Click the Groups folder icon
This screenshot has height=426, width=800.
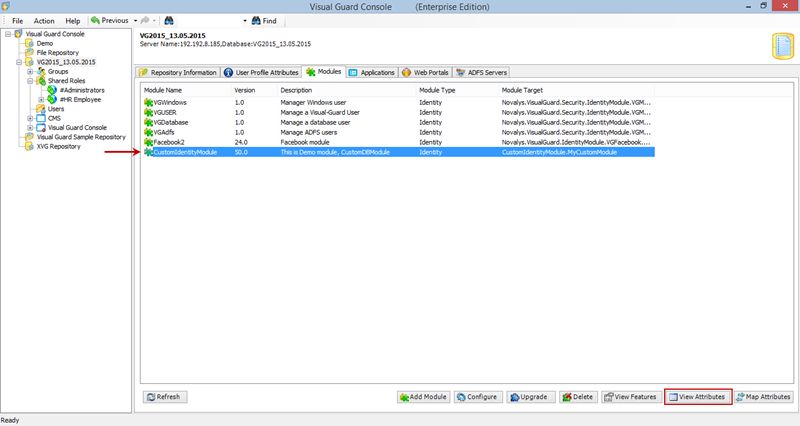[41, 71]
